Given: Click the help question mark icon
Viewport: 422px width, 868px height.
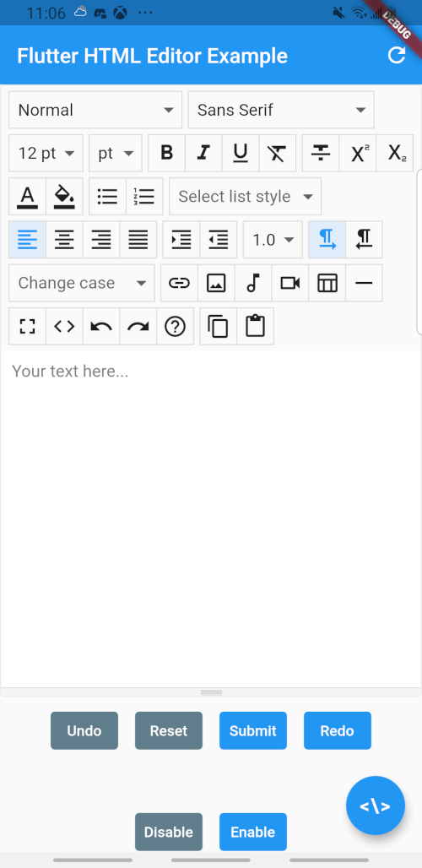Looking at the screenshot, I should pyautogui.click(x=176, y=326).
